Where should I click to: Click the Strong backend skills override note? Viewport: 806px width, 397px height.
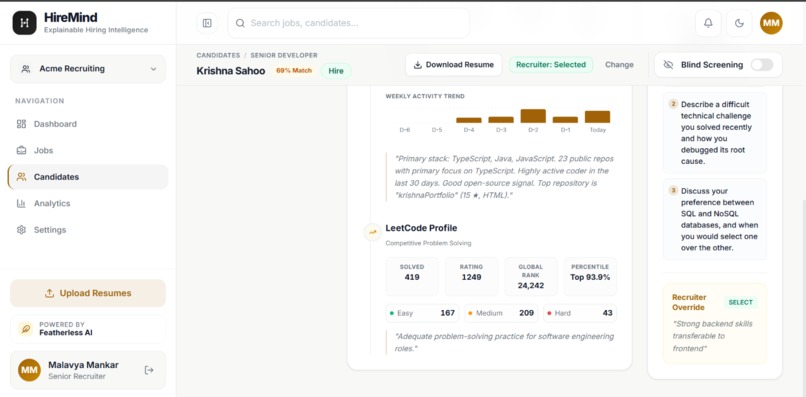(x=712, y=336)
